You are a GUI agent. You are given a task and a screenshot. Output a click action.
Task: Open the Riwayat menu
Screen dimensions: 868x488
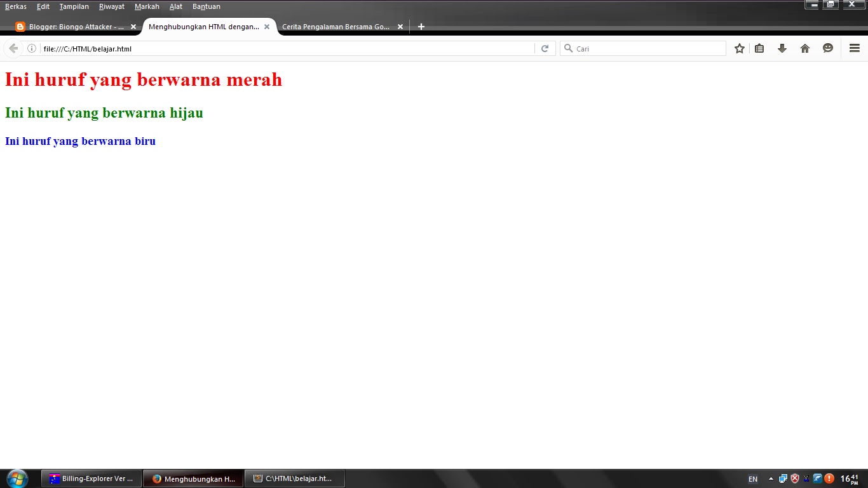(x=112, y=6)
